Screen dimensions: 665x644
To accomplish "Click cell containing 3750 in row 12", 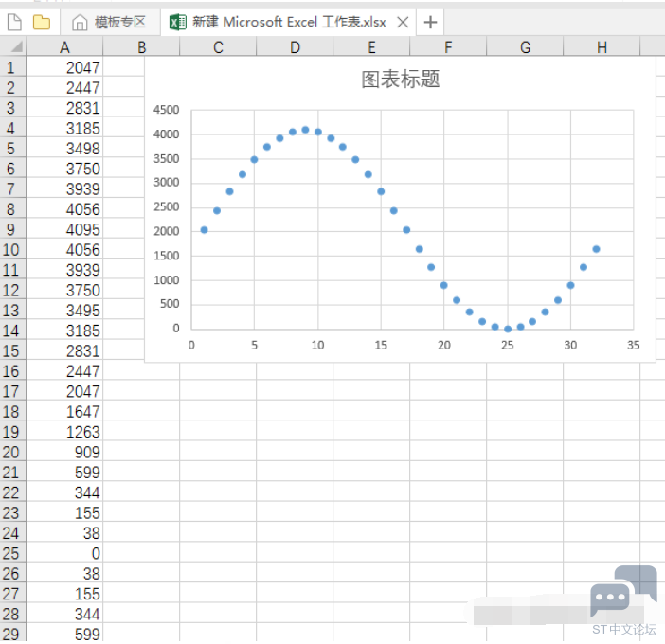I will tap(64, 290).
